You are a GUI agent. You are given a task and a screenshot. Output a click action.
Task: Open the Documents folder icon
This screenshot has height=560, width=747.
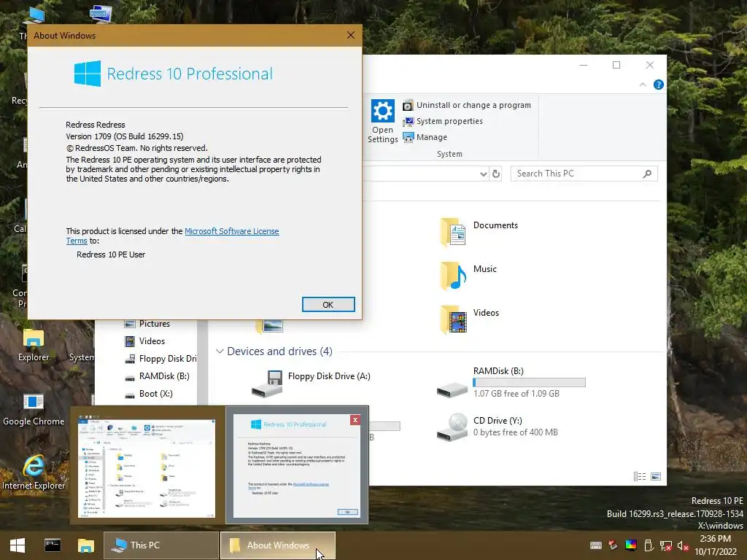coord(452,232)
